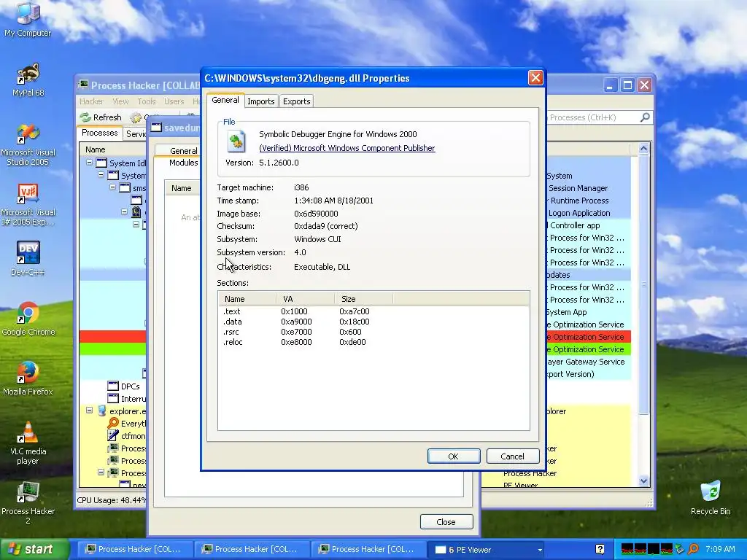Click the Options gear icon in Process Hacker toolbar
747x560 pixels.
tap(136, 117)
